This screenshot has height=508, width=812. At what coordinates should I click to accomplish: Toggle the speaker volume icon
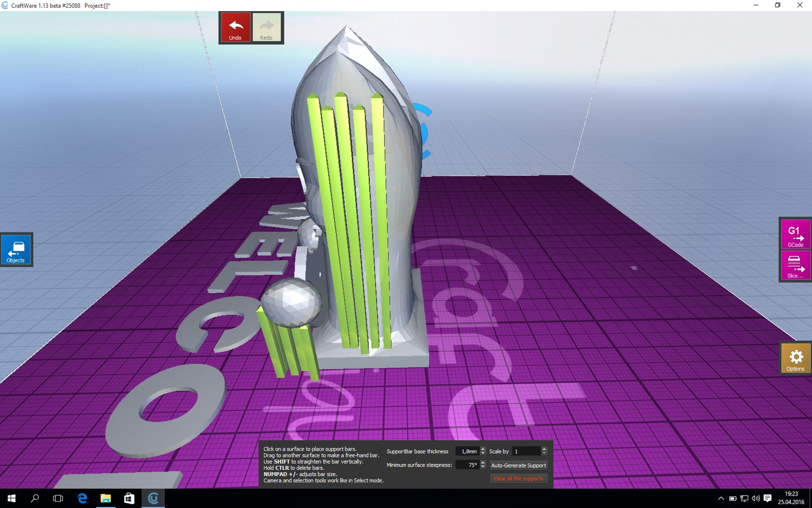click(x=756, y=498)
